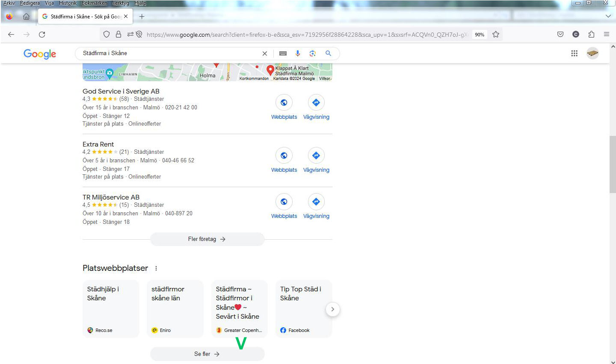Image resolution: width=616 pixels, height=364 pixels.
Task: Open the site permissions icon
Action: pyautogui.click(x=130, y=35)
